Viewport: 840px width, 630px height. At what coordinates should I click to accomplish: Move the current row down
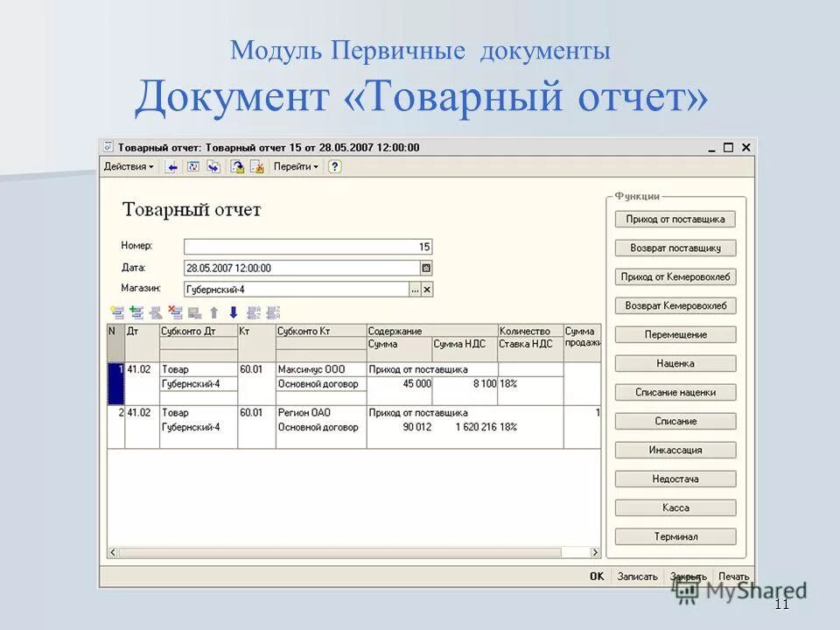point(234,311)
